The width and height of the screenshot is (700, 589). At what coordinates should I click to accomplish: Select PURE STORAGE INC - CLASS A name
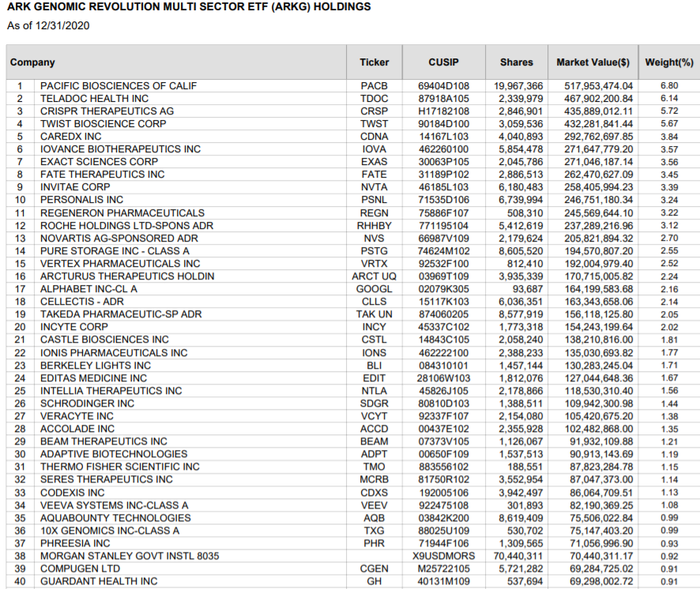click(115, 251)
